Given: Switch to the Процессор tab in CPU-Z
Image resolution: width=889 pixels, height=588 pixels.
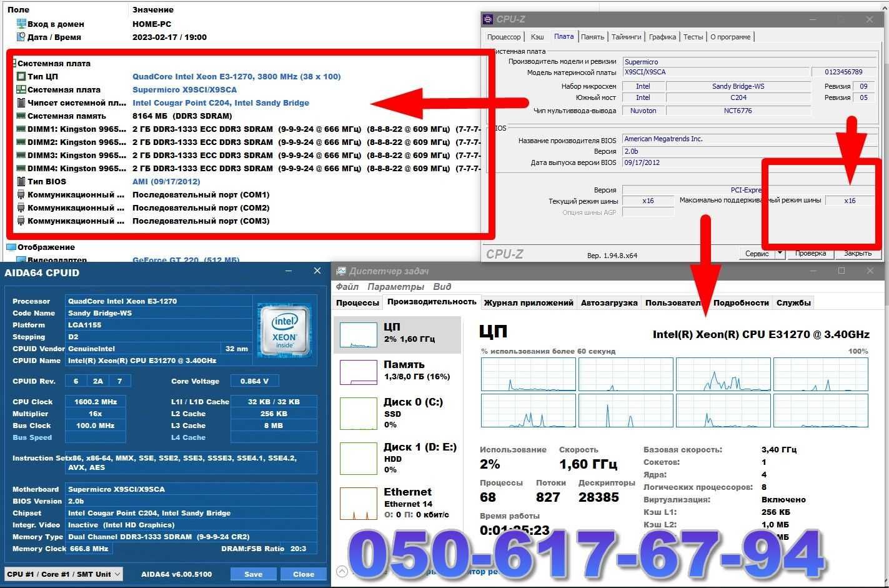Looking at the screenshot, I should 504,37.
